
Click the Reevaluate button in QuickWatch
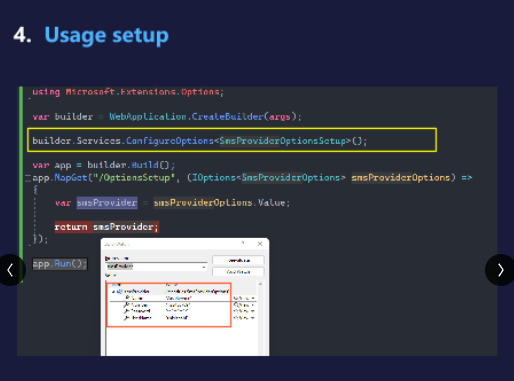(238, 260)
